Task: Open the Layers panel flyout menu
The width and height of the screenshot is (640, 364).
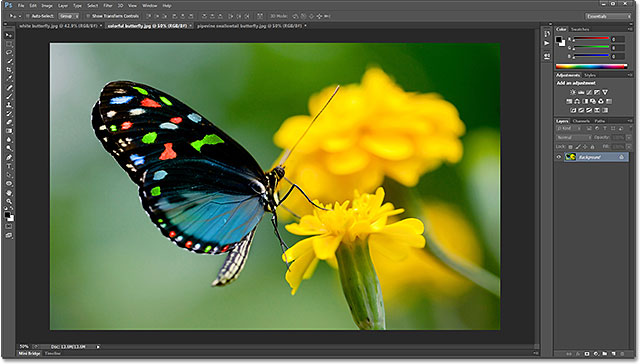Action: point(629,121)
